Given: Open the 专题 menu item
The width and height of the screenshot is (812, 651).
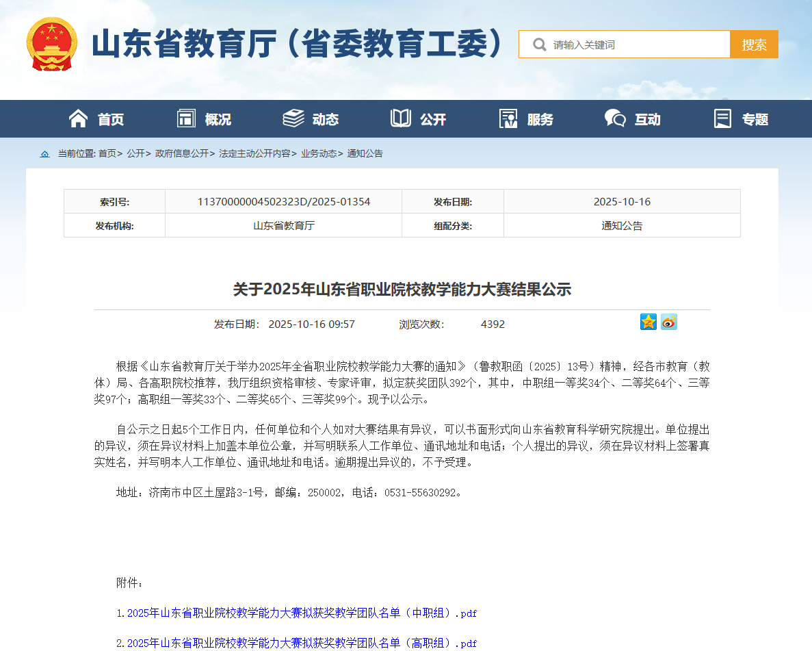Looking at the screenshot, I should [x=755, y=119].
